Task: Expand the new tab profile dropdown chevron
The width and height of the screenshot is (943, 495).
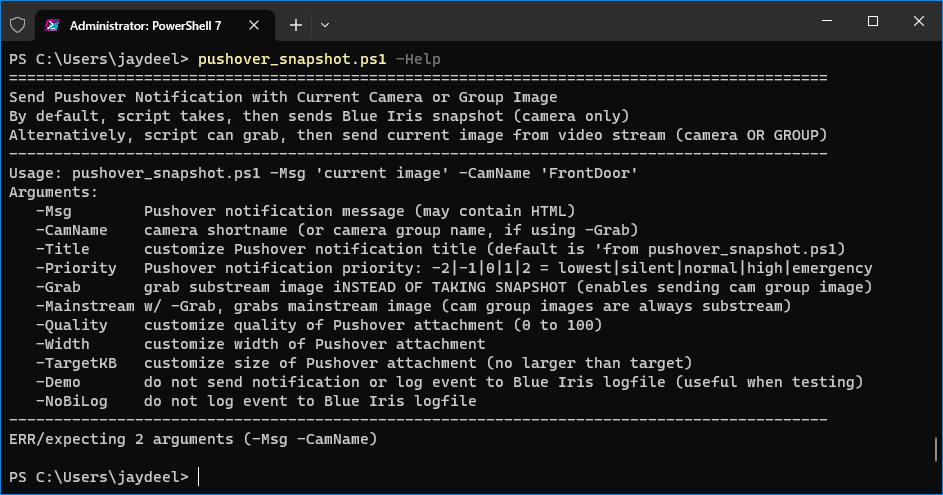Action: 325,25
